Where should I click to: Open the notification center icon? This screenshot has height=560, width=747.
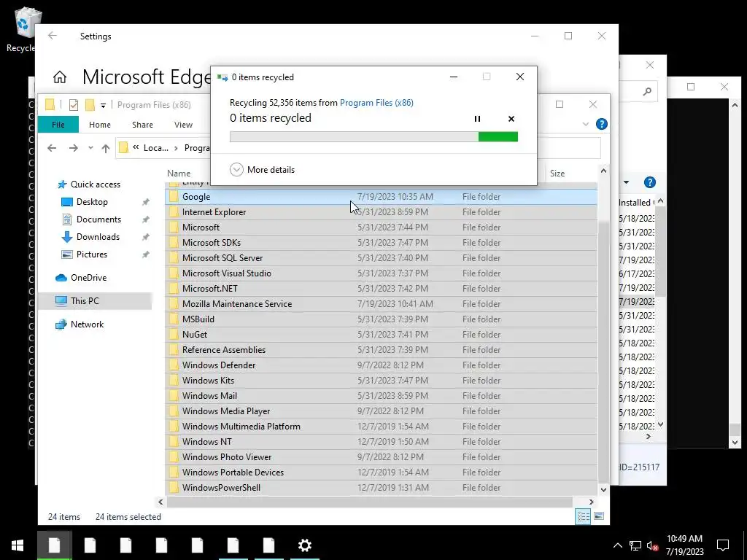[723, 545]
